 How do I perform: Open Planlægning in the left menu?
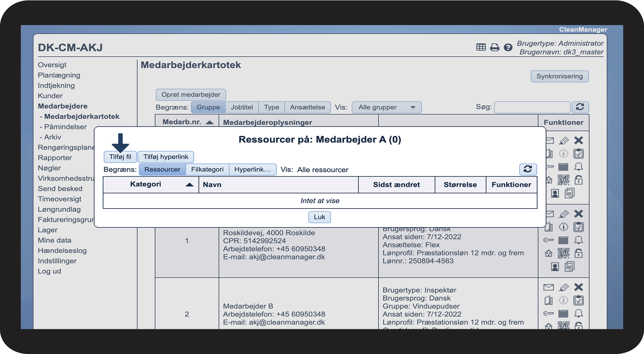pos(59,75)
